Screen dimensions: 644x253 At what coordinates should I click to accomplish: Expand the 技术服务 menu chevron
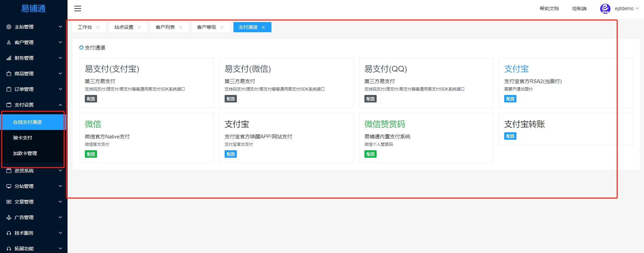pyautogui.click(x=60, y=233)
